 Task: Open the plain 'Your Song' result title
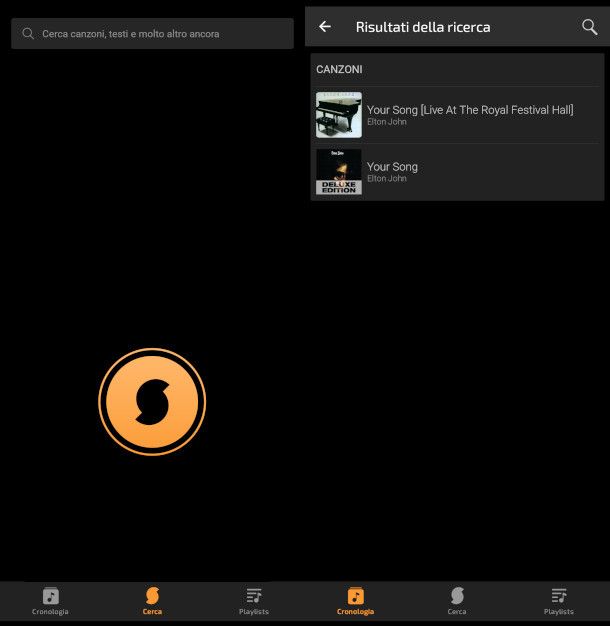[x=392, y=166]
